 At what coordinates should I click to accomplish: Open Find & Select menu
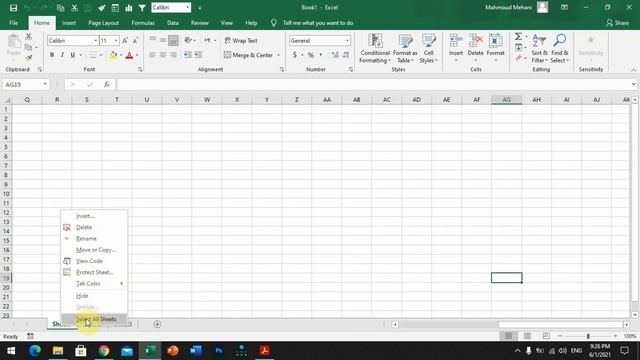559,48
